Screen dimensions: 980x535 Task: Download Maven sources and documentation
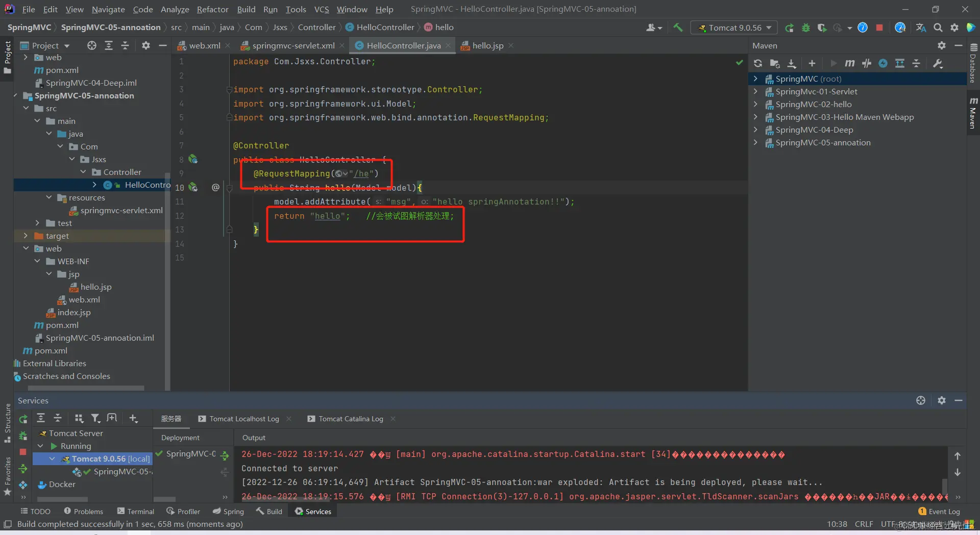[x=792, y=63]
